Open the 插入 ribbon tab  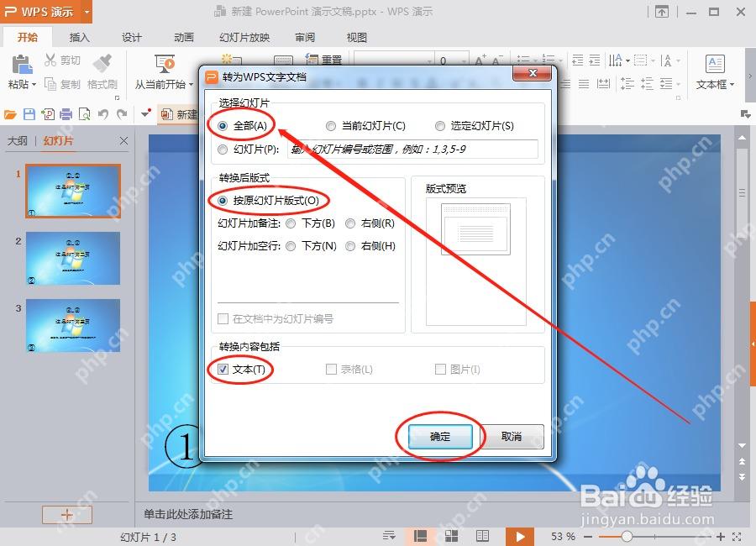(x=79, y=37)
